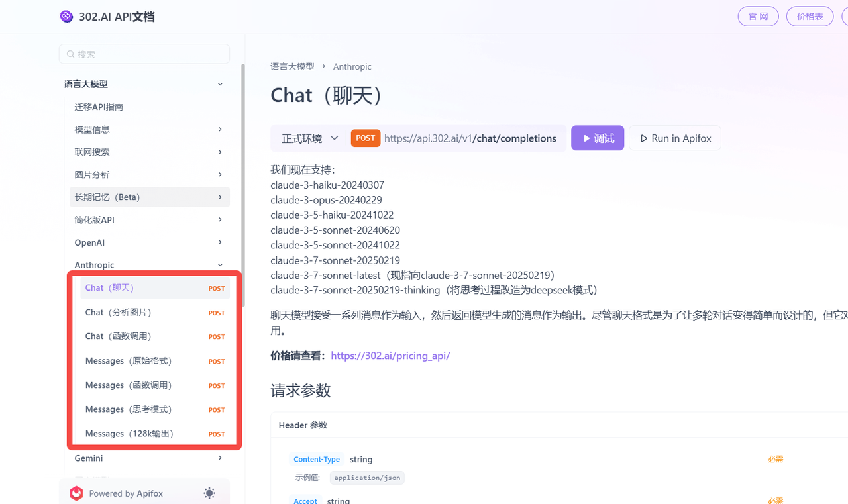Expand the Gemini menu

(x=220, y=458)
